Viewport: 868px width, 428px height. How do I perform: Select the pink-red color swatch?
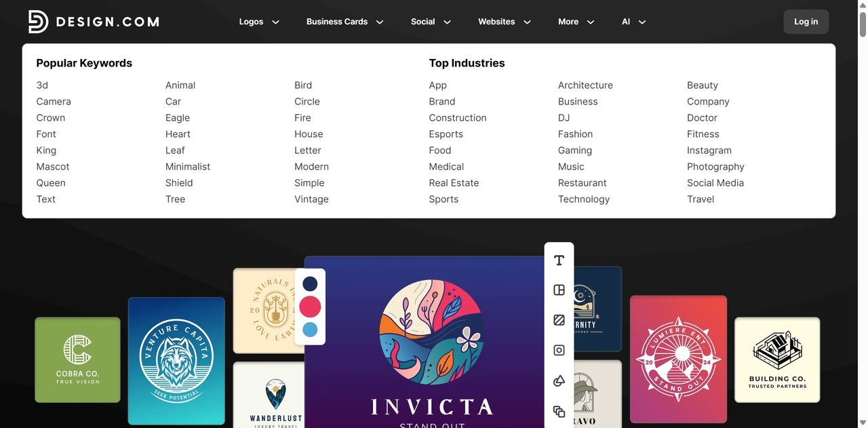[x=310, y=307]
